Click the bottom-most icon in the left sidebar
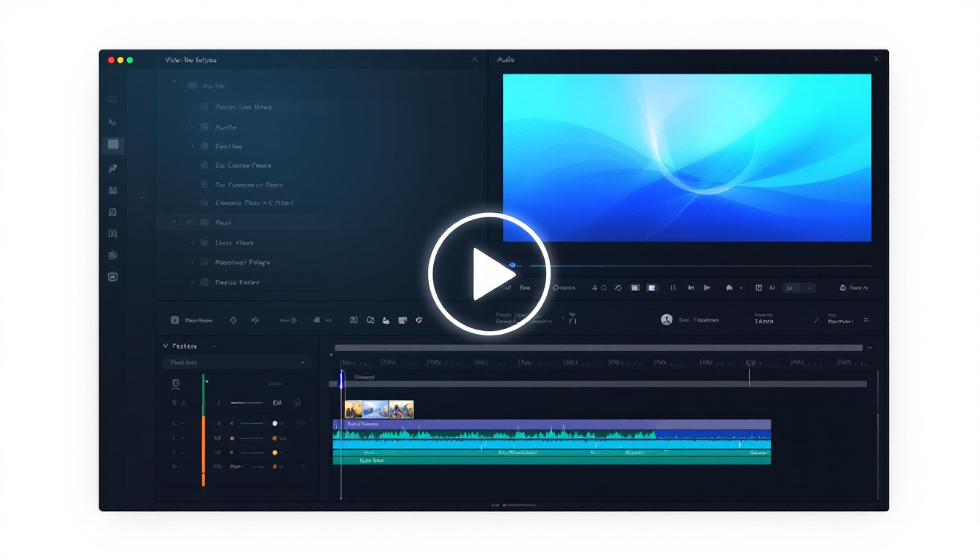 pyautogui.click(x=112, y=277)
